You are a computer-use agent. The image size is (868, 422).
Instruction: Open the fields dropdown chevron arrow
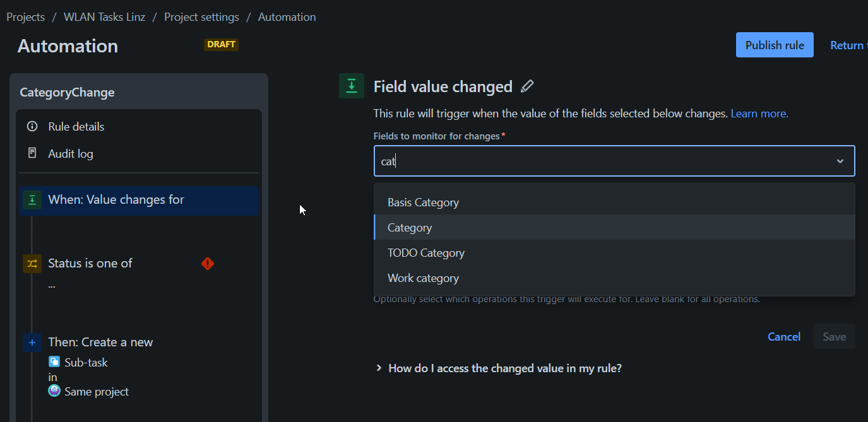tap(840, 161)
